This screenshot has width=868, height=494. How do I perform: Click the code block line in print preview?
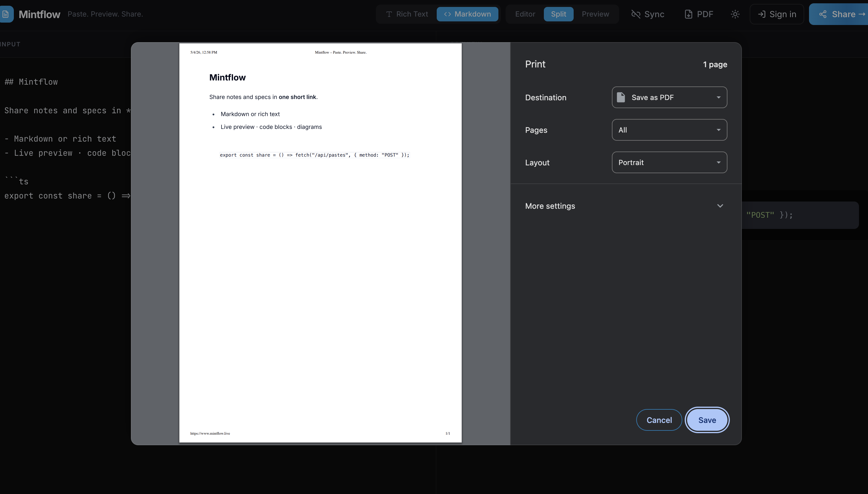(315, 155)
